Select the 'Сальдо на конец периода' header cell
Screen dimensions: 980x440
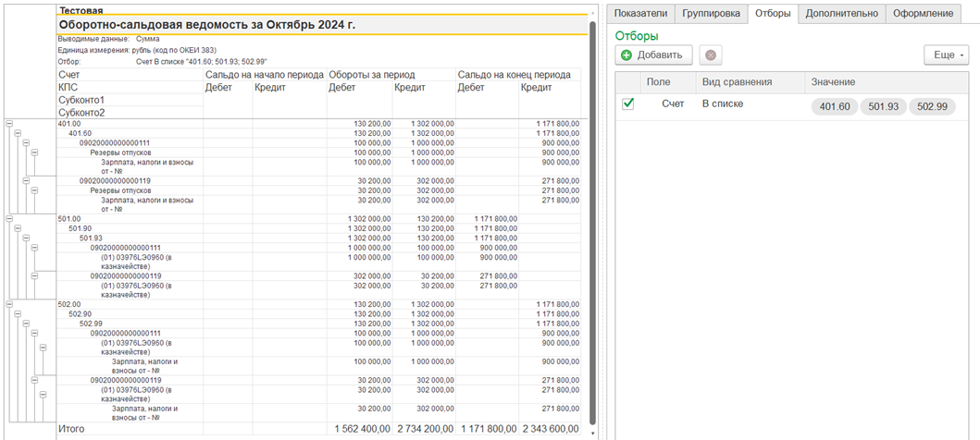518,74
